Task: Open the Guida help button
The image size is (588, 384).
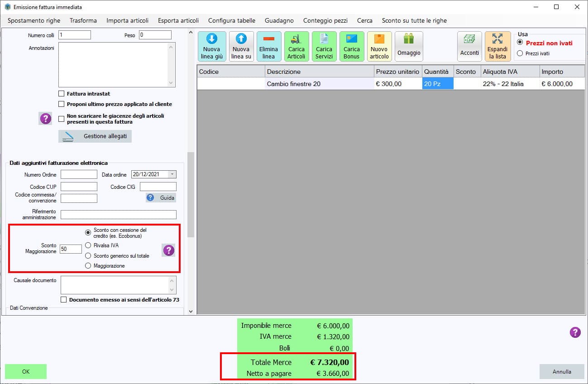Action: (x=161, y=198)
